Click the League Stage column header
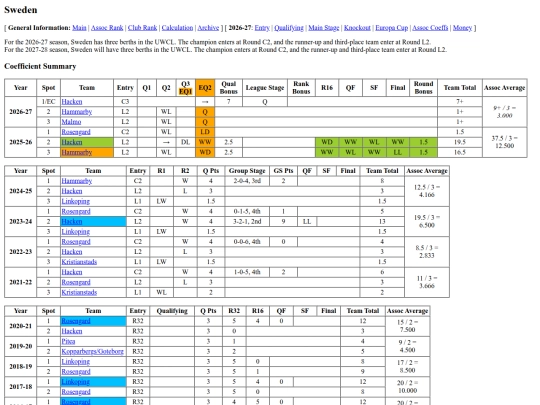 pyautogui.click(x=265, y=87)
